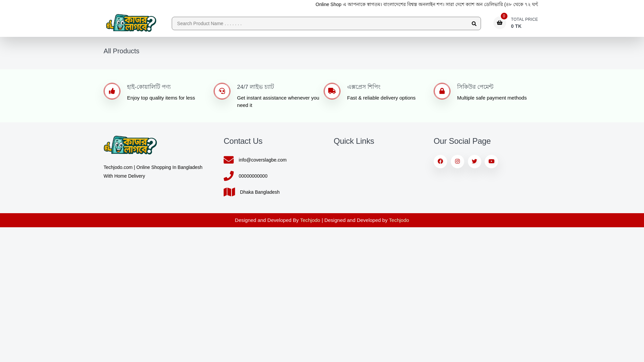Open the Facebook social page icon

click(440, 162)
